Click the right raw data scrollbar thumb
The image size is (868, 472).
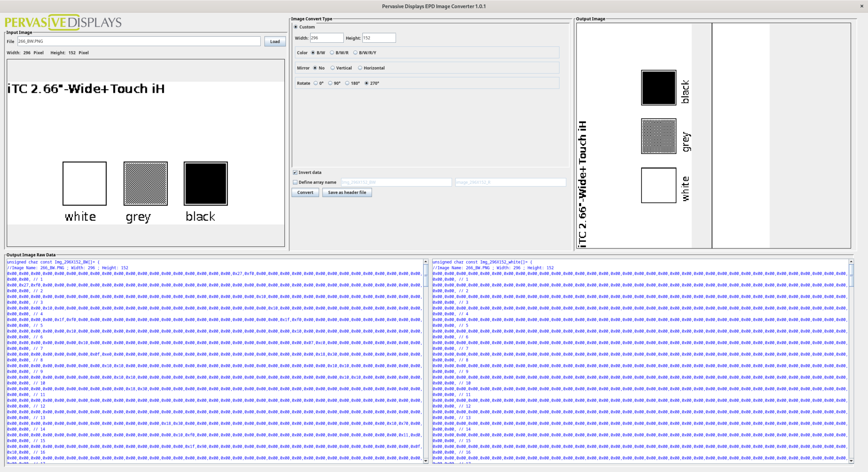click(851, 275)
